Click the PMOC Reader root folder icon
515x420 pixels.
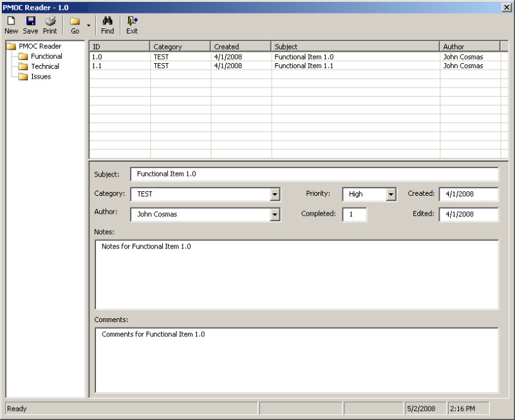click(x=11, y=46)
